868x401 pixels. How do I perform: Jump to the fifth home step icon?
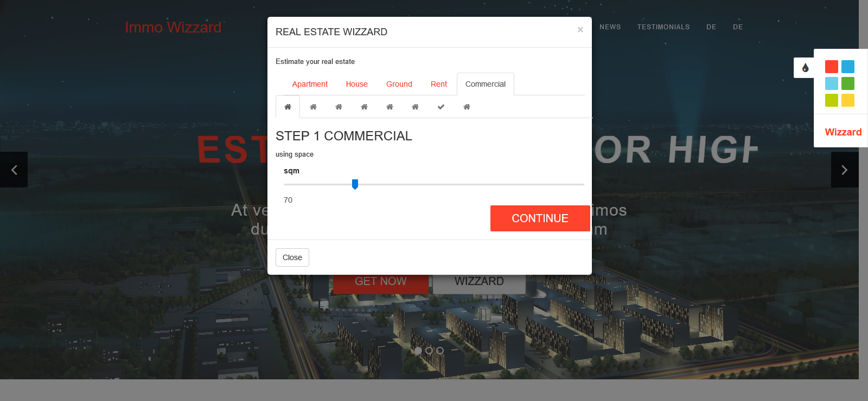click(x=390, y=107)
